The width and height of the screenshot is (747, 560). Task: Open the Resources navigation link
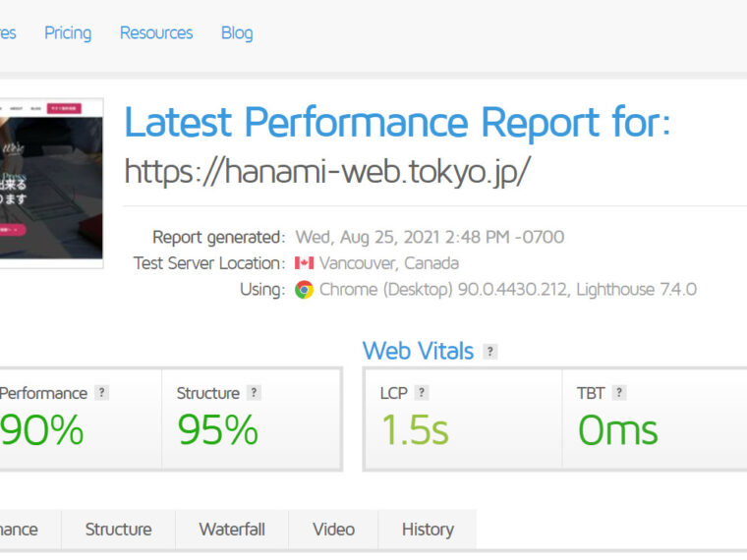[156, 32]
